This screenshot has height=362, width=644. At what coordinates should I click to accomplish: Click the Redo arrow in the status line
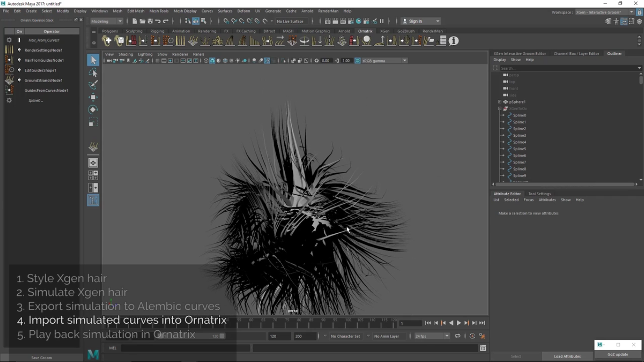165,21
